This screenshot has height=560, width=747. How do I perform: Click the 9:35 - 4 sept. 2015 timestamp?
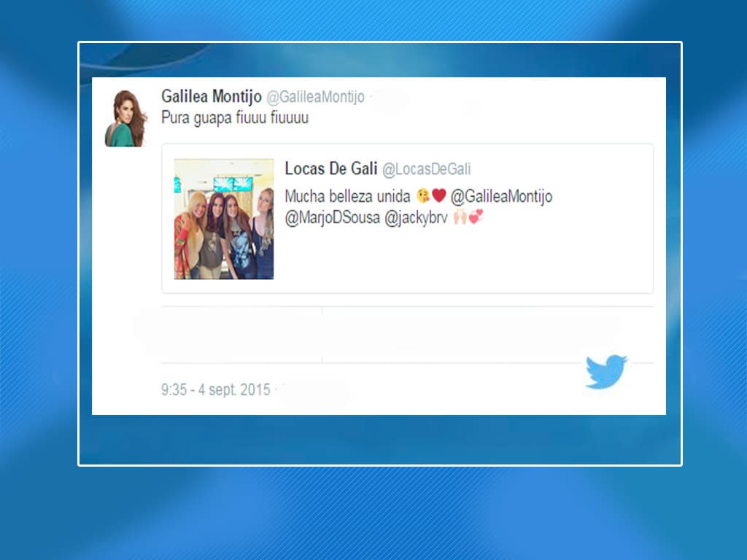click(x=216, y=389)
